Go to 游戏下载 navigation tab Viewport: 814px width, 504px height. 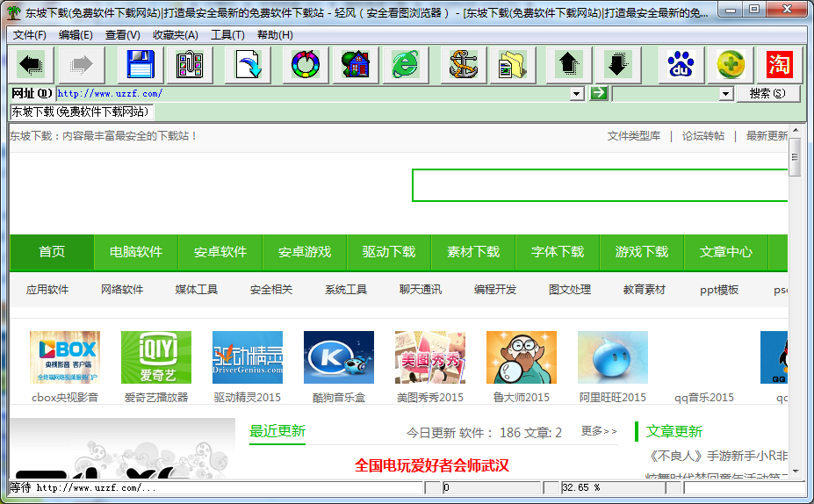pos(642,252)
